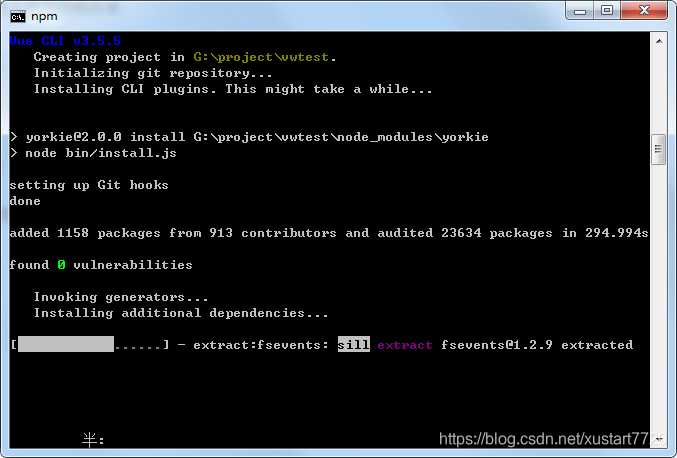Minimize the npm console window
The height and width of the screenshot is (458, 677).
pos(580,10)
